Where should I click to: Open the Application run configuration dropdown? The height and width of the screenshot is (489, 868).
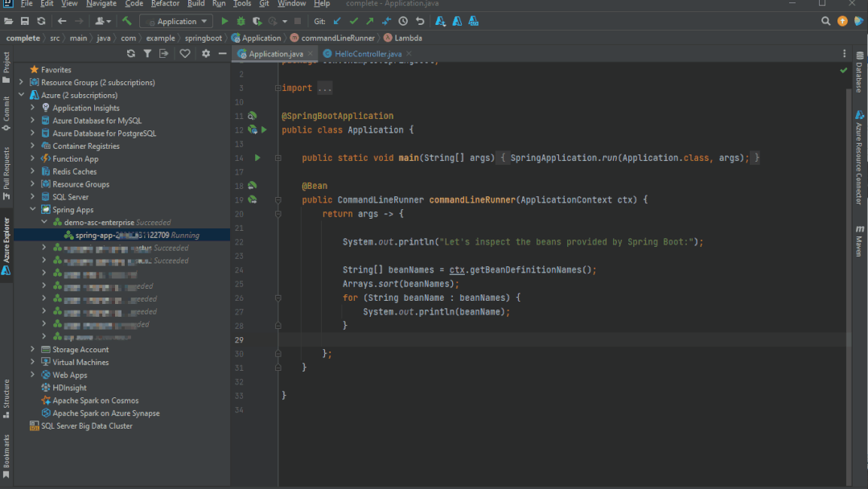point(177,21)
